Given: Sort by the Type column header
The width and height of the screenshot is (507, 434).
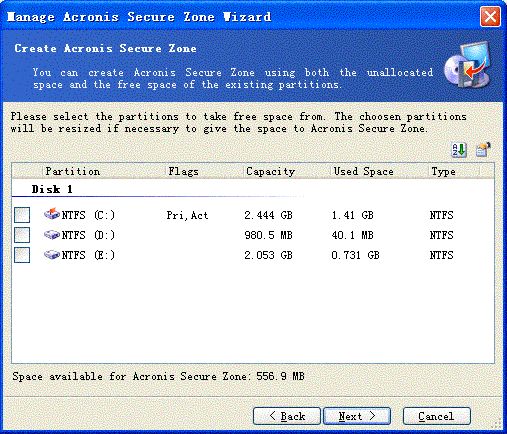Looking at the screenshot, I should [454, 171].
